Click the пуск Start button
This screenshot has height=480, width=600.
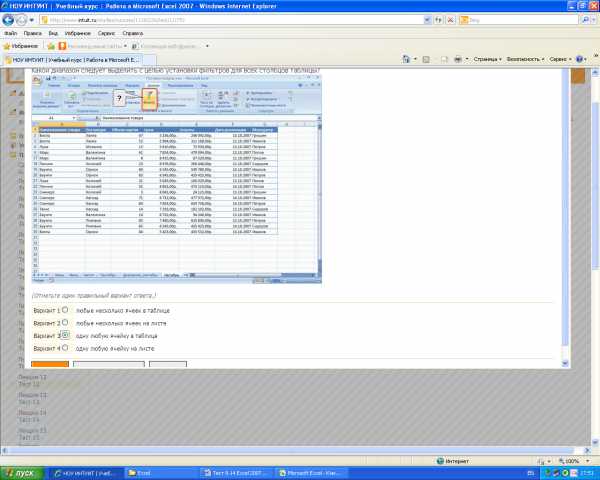[20, 473]
